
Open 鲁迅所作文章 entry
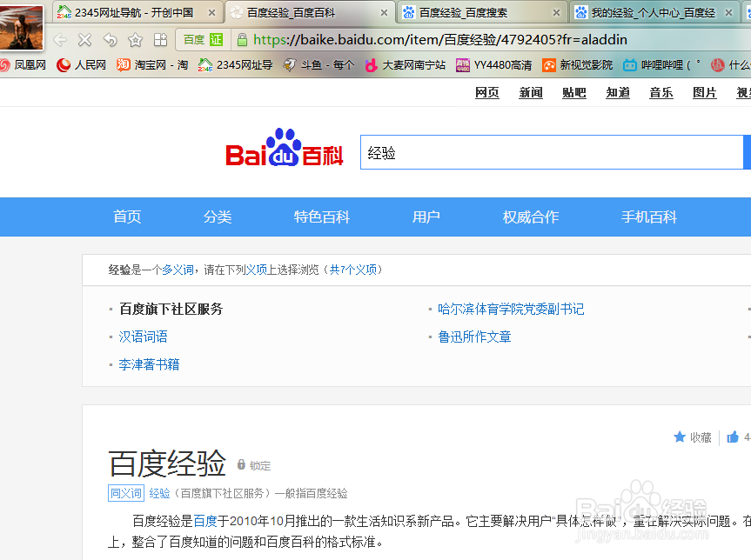coord(474,337)
